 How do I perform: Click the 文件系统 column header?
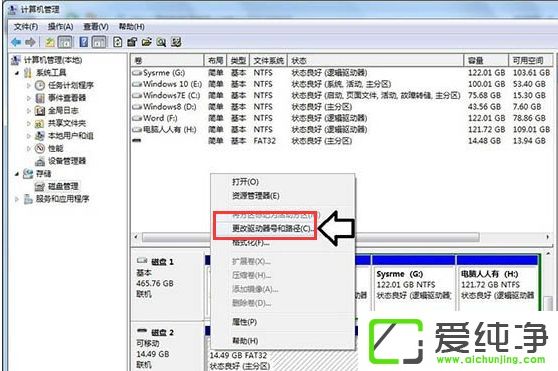(x=269, y=60)
